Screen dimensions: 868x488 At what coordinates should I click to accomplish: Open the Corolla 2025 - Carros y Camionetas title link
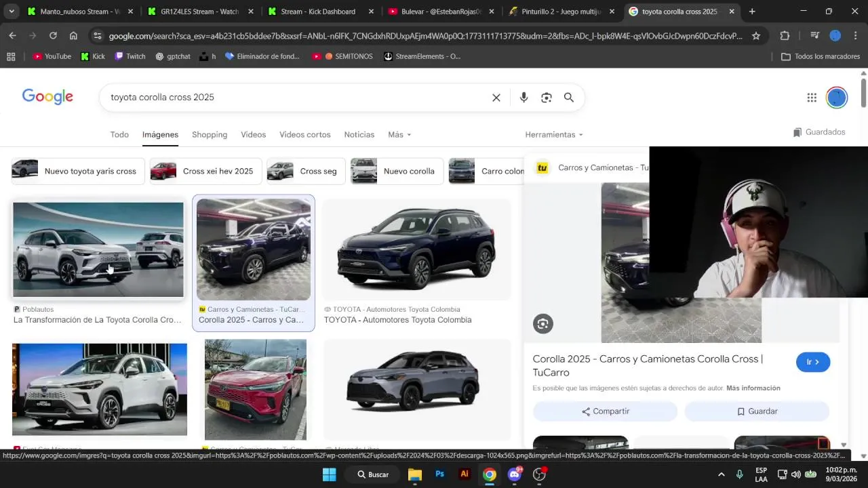(x=648, y=365)
